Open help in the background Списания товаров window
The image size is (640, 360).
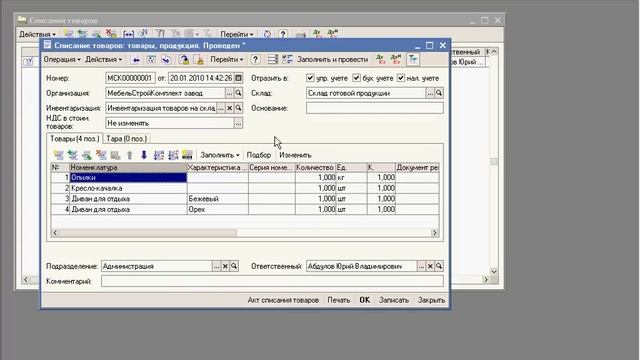[283, 34]
